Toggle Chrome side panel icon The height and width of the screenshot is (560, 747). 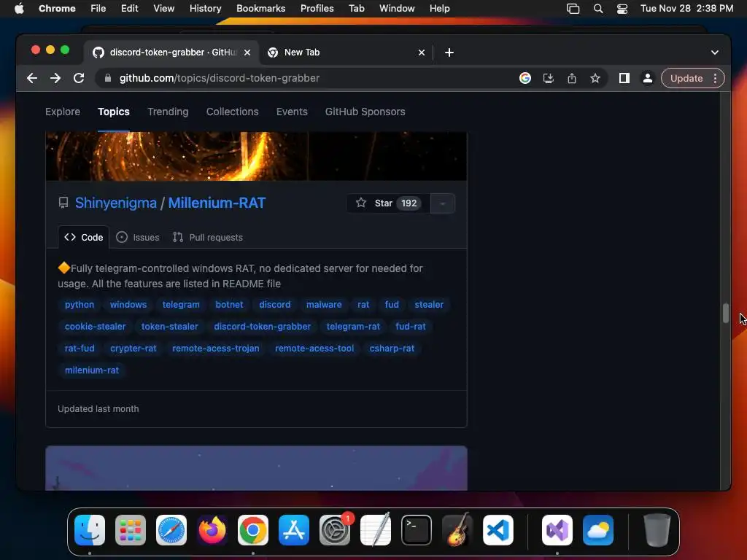click(x=624, y=78)
